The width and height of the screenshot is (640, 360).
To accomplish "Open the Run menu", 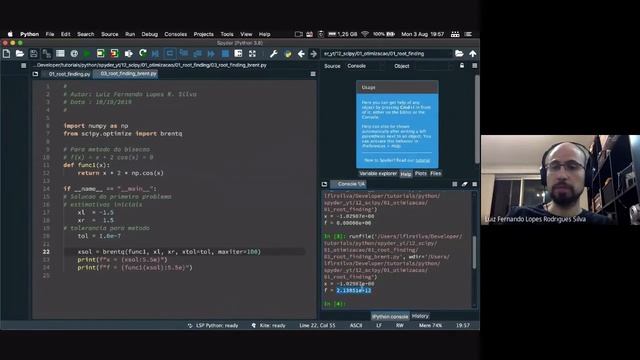I will click(x=130, y=34).
